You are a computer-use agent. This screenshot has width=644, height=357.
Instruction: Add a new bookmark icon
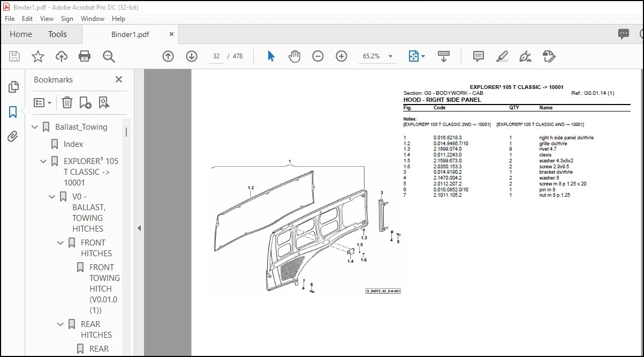pyautogui.click(x=85, y=102)
